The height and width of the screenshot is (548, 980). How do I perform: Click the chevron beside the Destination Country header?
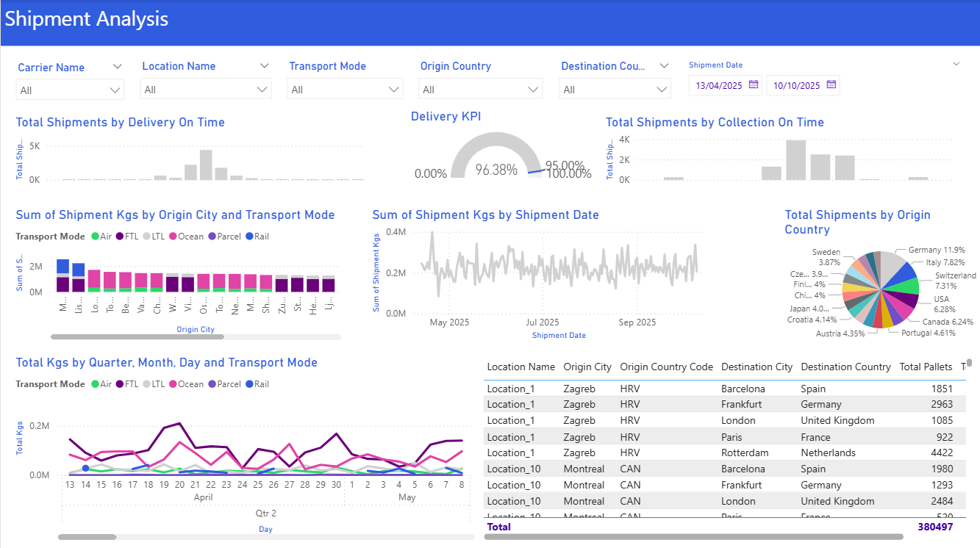pyautogui.click(x=664, y=66)
